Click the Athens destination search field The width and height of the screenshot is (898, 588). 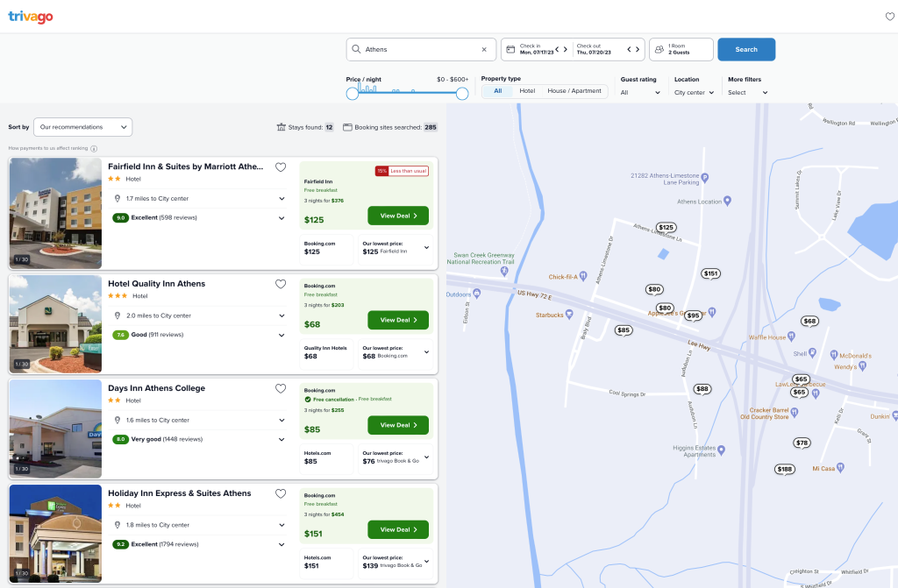[x=421, y=50]
